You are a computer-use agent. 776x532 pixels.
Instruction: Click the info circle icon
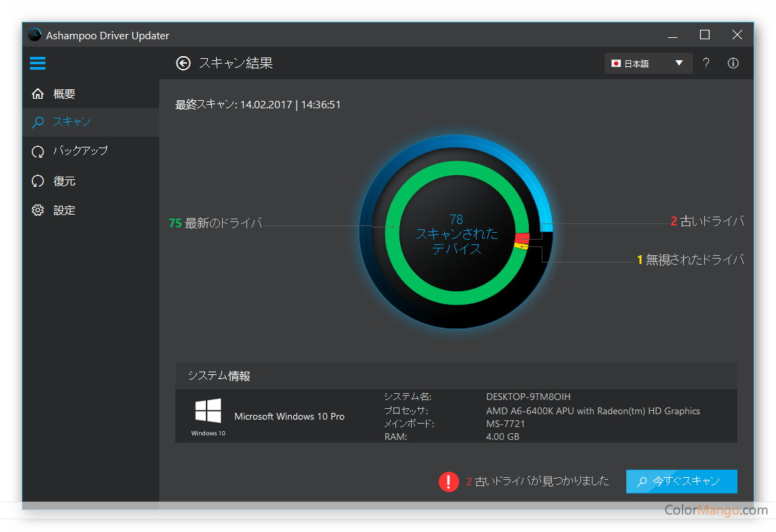(x=733, y=63)
